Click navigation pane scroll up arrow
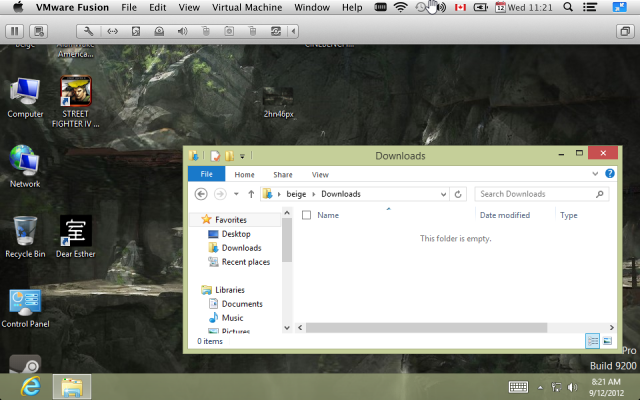 click(287, 213)
